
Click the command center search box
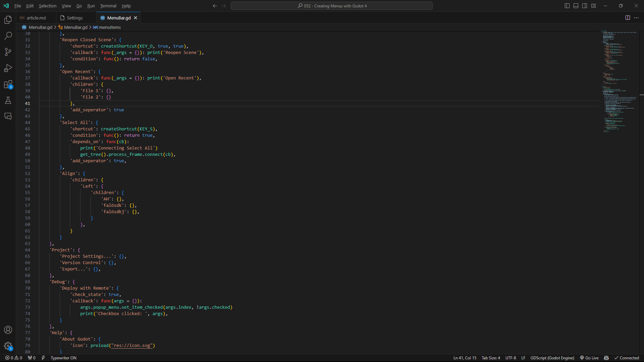coord(331,6)
